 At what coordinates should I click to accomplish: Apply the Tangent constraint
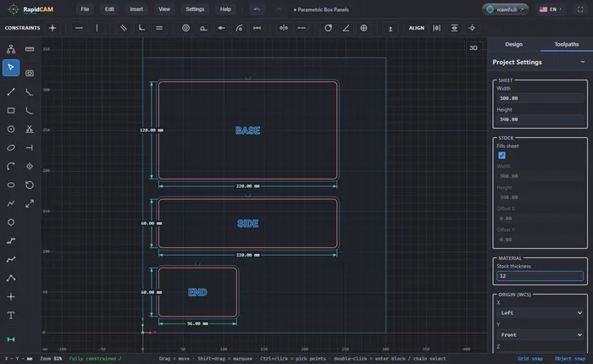203,28
